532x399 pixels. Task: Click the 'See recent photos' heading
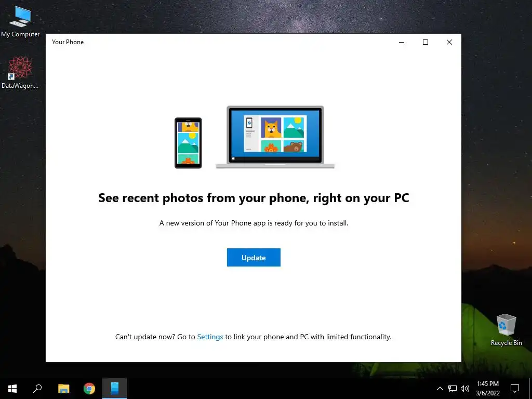[x=254, y=198]
